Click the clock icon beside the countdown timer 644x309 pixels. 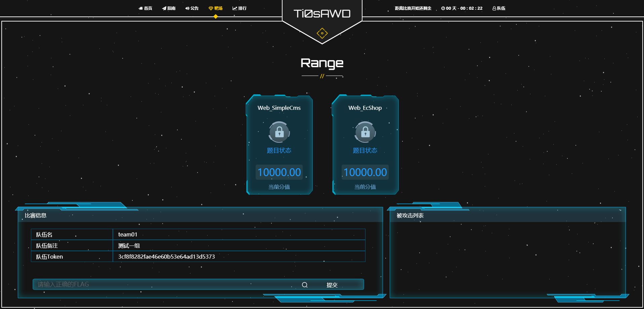click(x=443, y=8)
